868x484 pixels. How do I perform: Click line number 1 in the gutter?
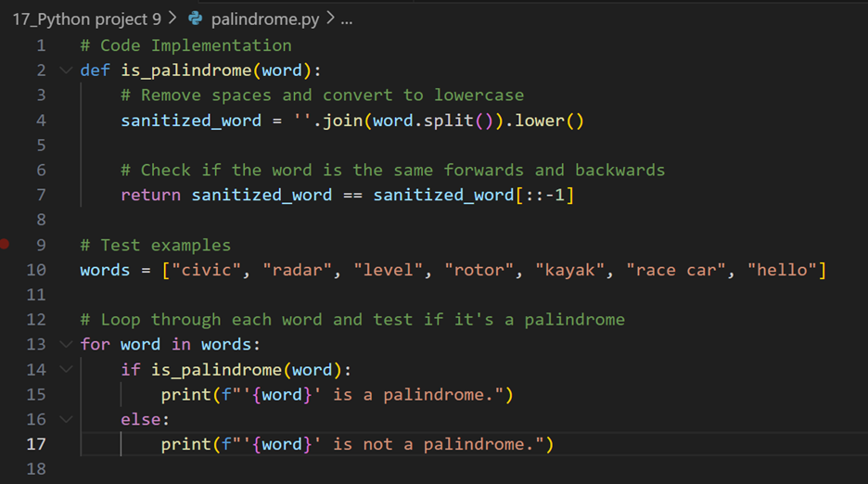(x=42, y=45)
